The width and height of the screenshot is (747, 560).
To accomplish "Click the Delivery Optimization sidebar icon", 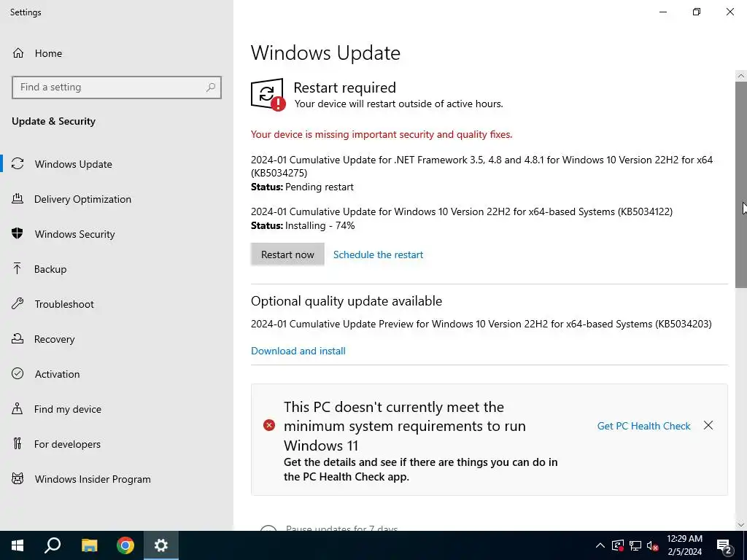I will point(18,199).
